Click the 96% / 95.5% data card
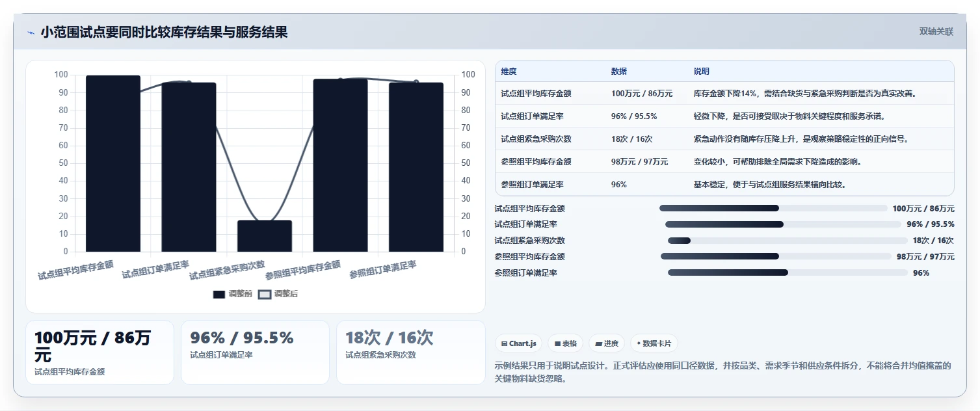 pos(255,352)
